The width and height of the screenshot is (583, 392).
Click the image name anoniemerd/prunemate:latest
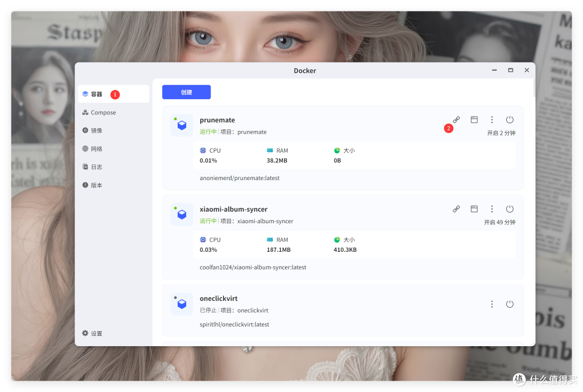(x=240, y=178)
